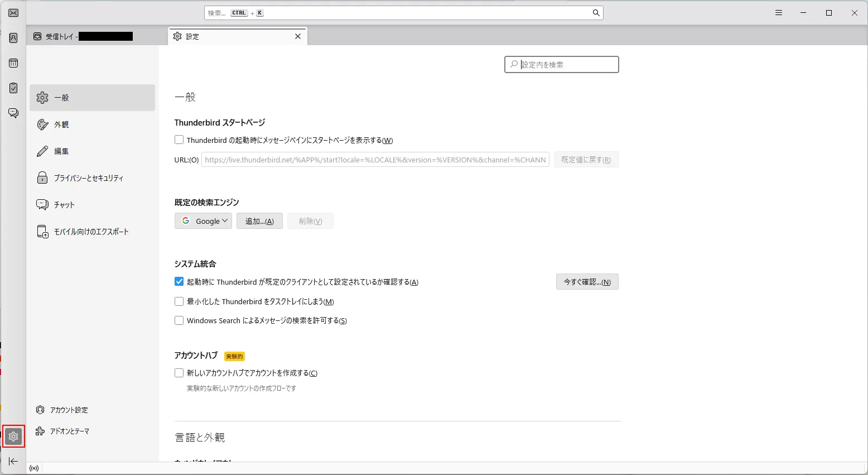
Task: Enable showing start page on Thunderbird launch
Action: pos(179,140)
